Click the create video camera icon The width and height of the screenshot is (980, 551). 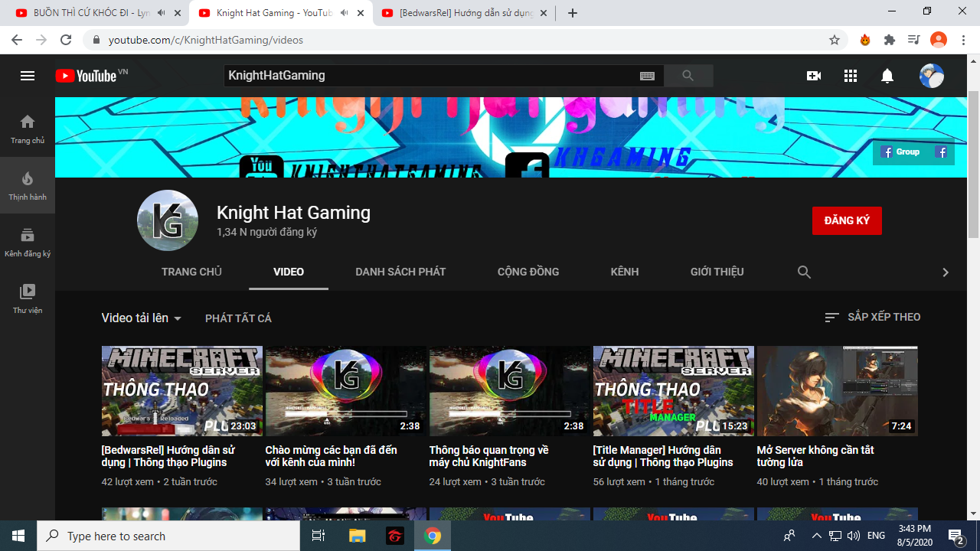(x=814, y=76)
